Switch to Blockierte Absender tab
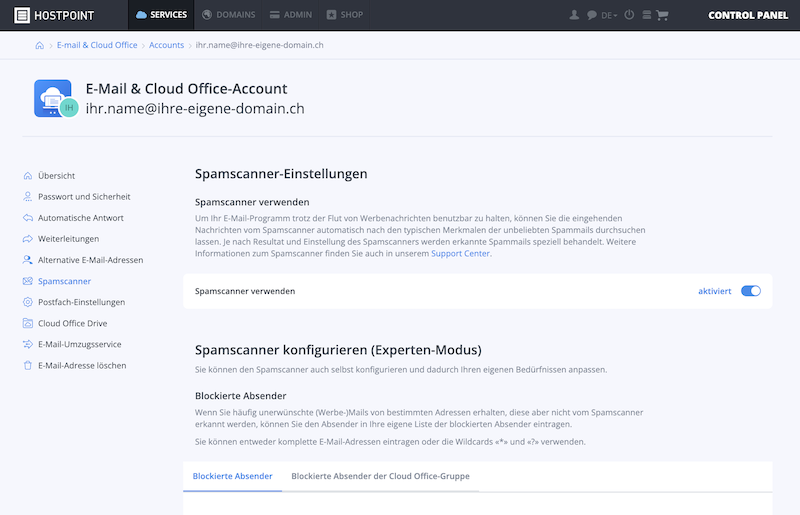 (233, 476)
